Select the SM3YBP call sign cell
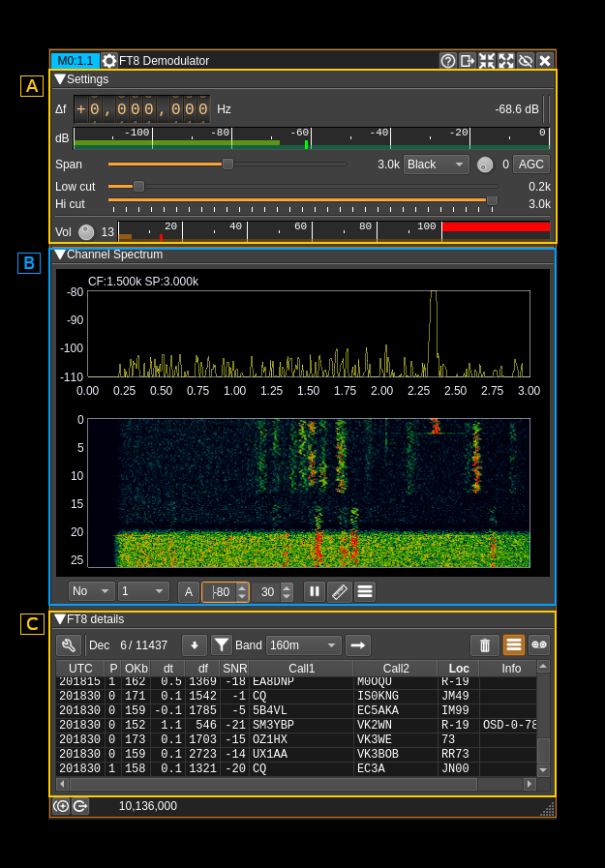Screen dimensions: 605x868 click(x=302, y=725)
